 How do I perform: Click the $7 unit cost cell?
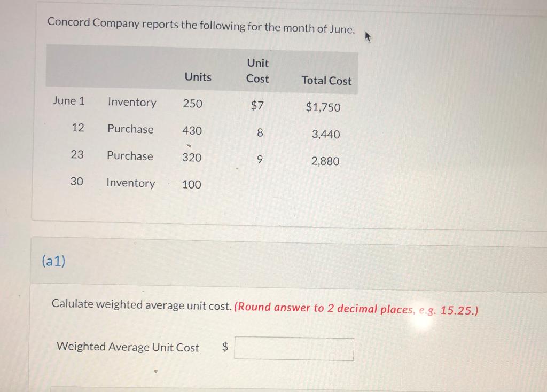coord(257,105)
